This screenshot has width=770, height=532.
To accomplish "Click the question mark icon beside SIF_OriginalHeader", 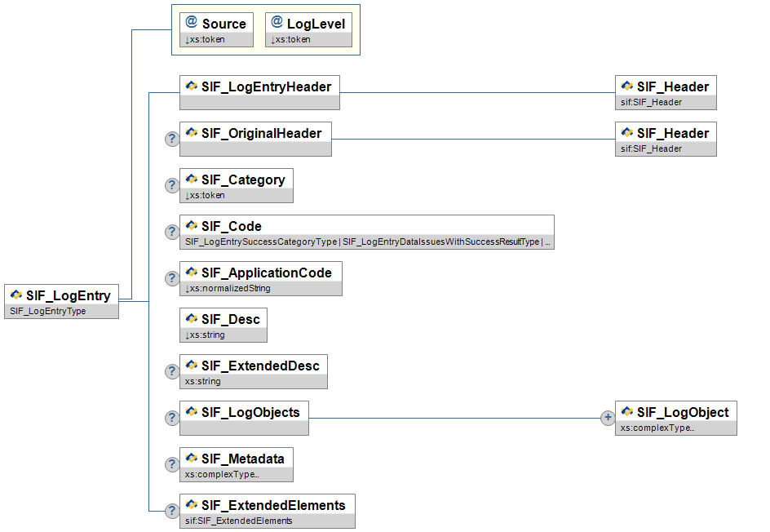I will (172, 139).
